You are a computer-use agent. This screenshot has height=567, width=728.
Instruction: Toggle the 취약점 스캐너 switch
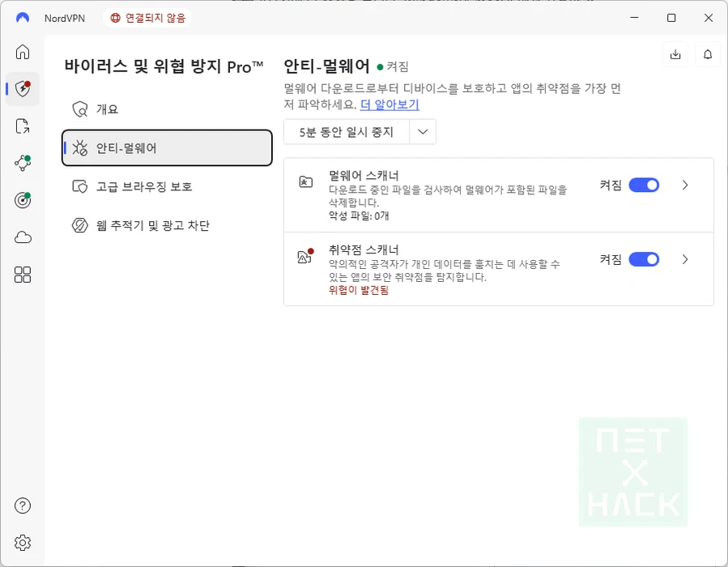(x=644, y=259)
